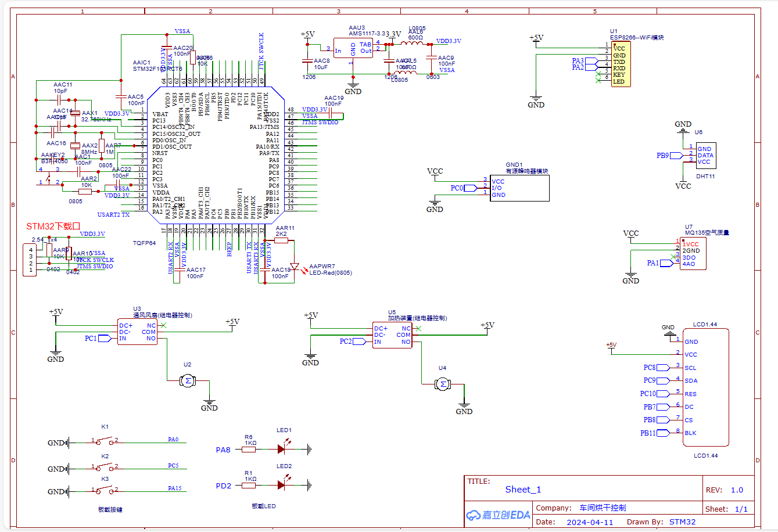Screen dimensions: 778x532
Task: Select the R1 1KΩ resistor
Action: tap(250, 486)
